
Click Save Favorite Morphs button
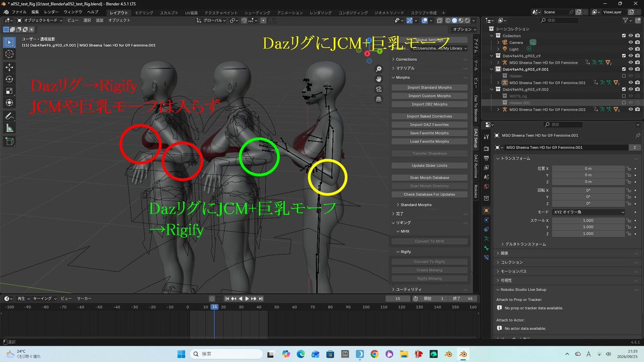[x=429, y=133]
